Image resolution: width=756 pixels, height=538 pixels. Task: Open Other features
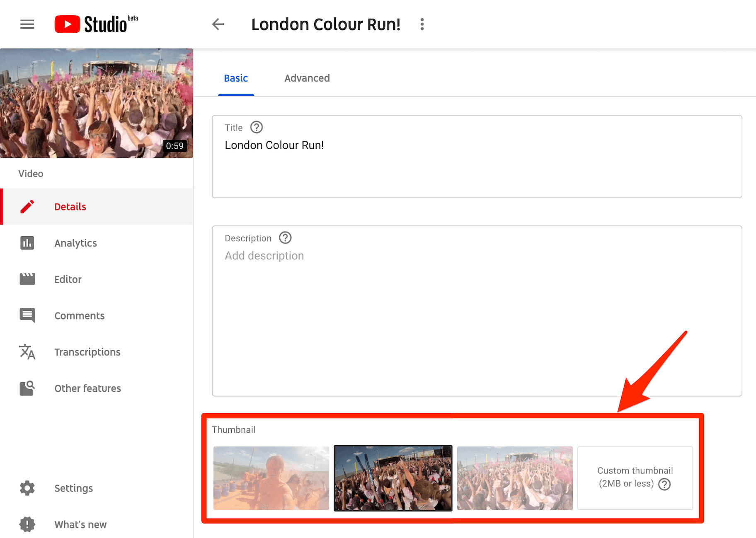click(x=87, y=388)
